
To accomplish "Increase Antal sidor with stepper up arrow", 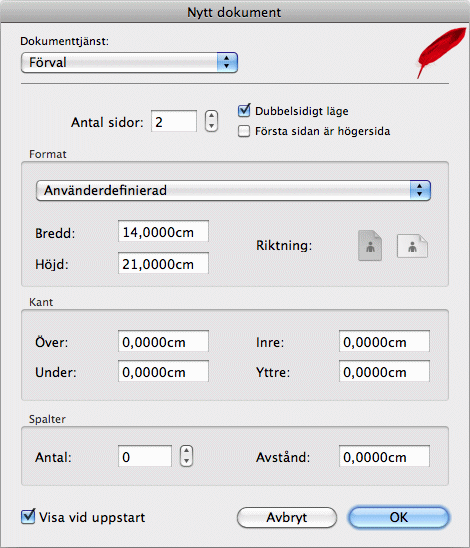I will [x=211, y=116].
